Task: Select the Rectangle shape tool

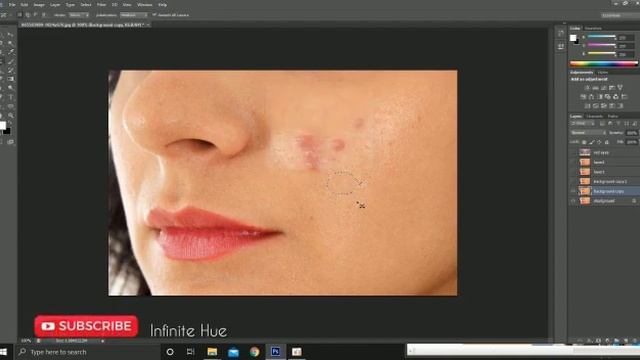Action: coord(11,106)
